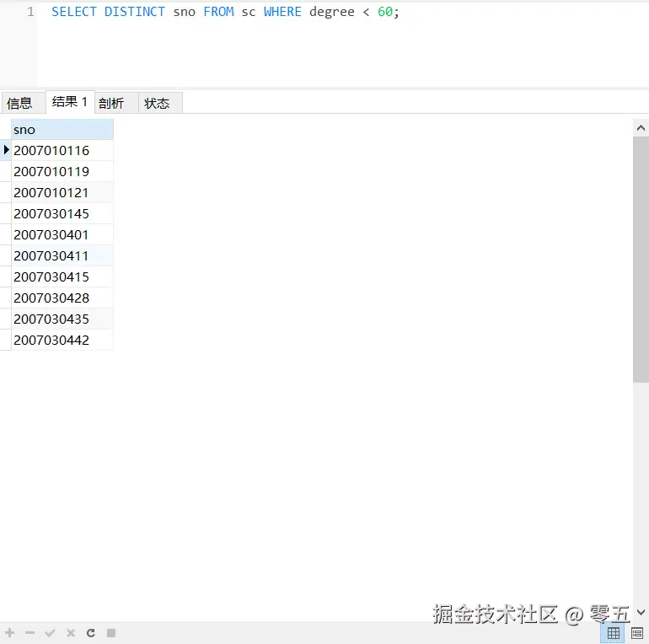This screenshot has height=644, width=649.
Task: Select cell 2007030415
Action: click(62, 276)
